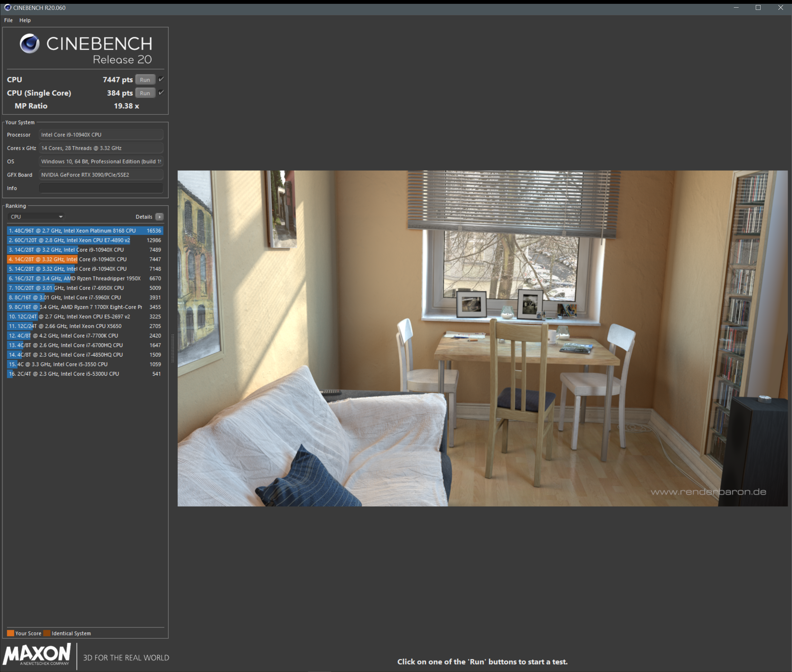Click the Details arrow icon in Ranking
The height and width of the screenshot is (672, 792).
click(x=160, y=217)
